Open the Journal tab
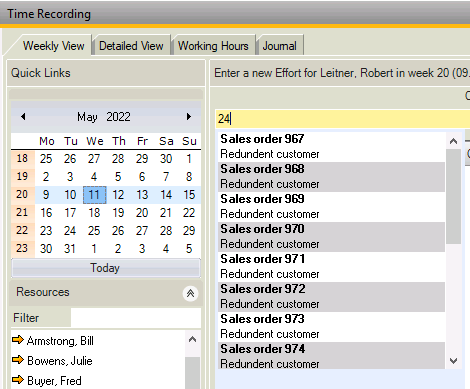Viewport: 470px width, 389px height. pyautogui.click(x=279, y=46)
